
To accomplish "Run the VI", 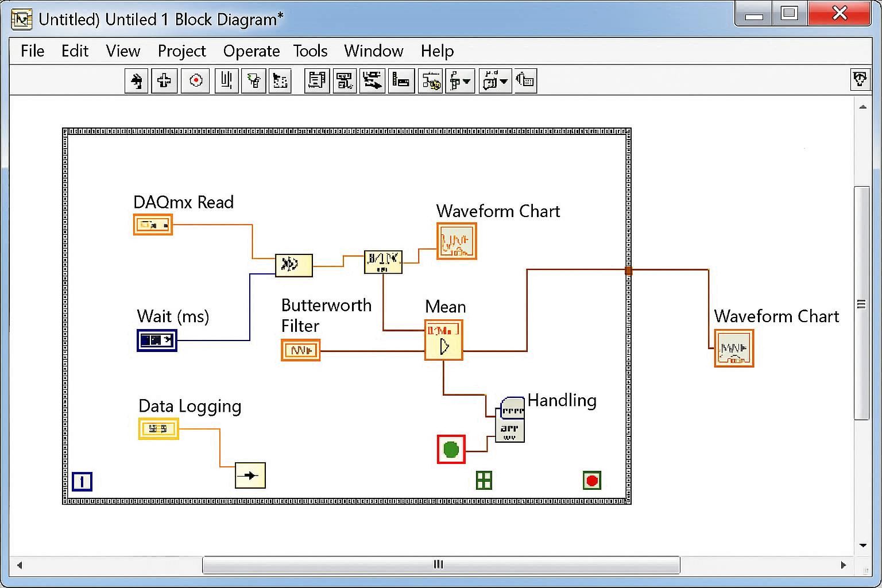I will pos(136,80).
